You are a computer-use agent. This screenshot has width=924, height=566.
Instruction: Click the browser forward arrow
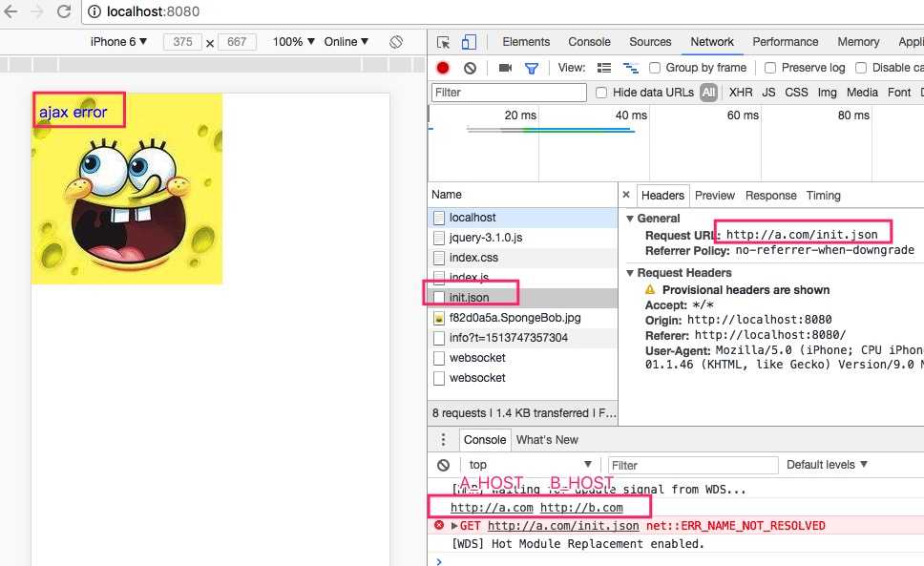(x=36, y=11)
